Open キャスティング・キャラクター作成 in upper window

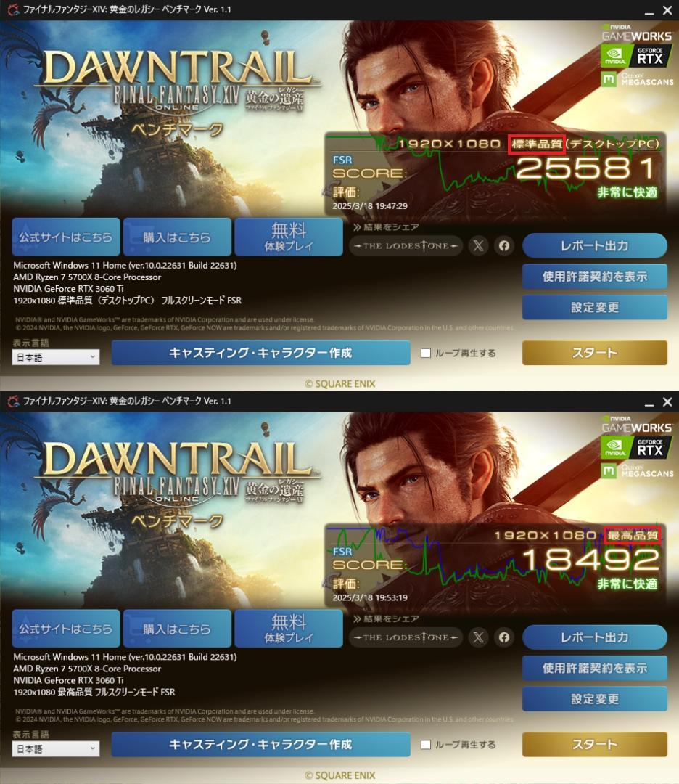pyautogui.click(x=261, y=353)
